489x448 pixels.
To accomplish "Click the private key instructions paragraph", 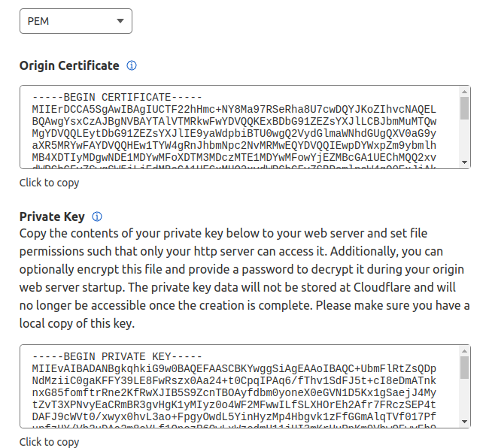I will coord(244,279).
